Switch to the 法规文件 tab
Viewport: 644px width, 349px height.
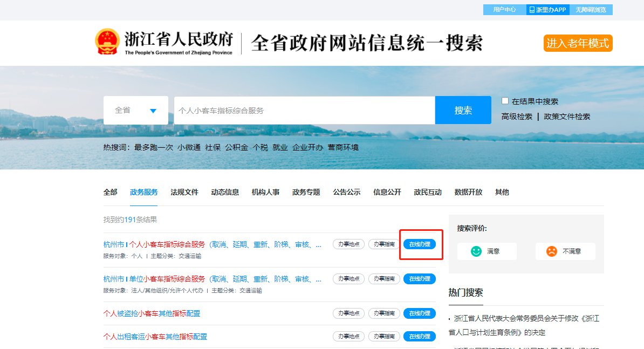pyautogui.click(x=184, y=192)
